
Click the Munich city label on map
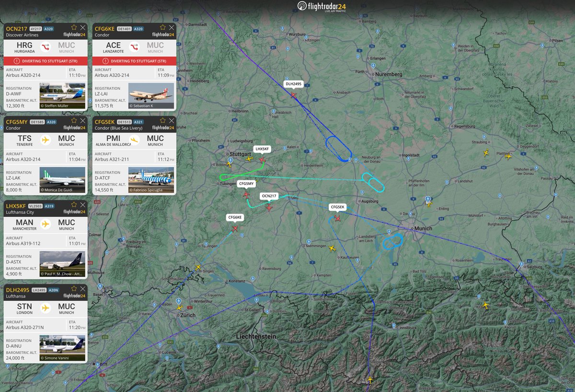pyautogui.click(x=424, y=229)
